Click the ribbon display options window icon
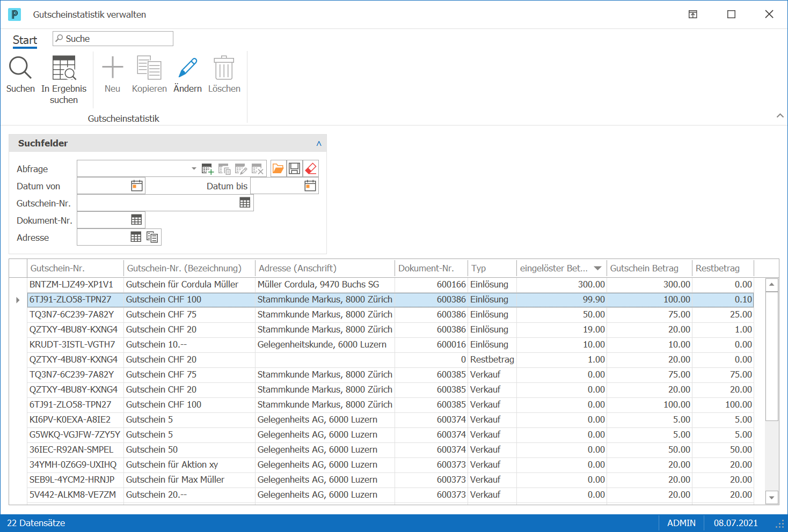This screenshot has width=788, height=532. pyautogui.click(x=693, y=14)
